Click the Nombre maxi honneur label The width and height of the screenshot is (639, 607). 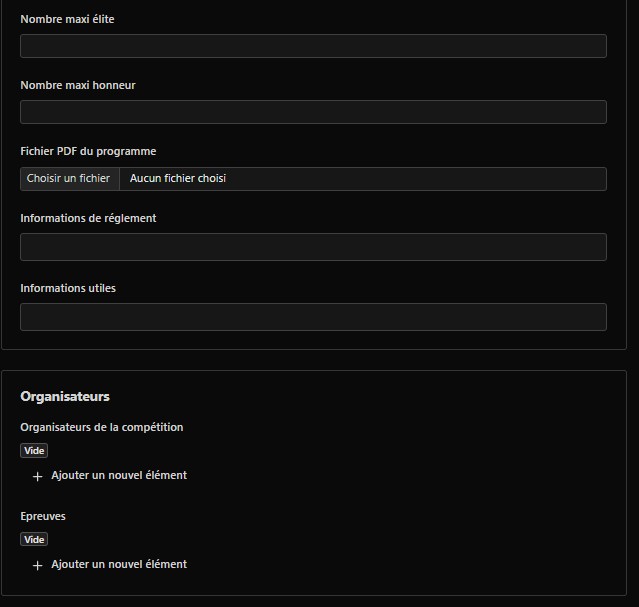pos(78,85)
